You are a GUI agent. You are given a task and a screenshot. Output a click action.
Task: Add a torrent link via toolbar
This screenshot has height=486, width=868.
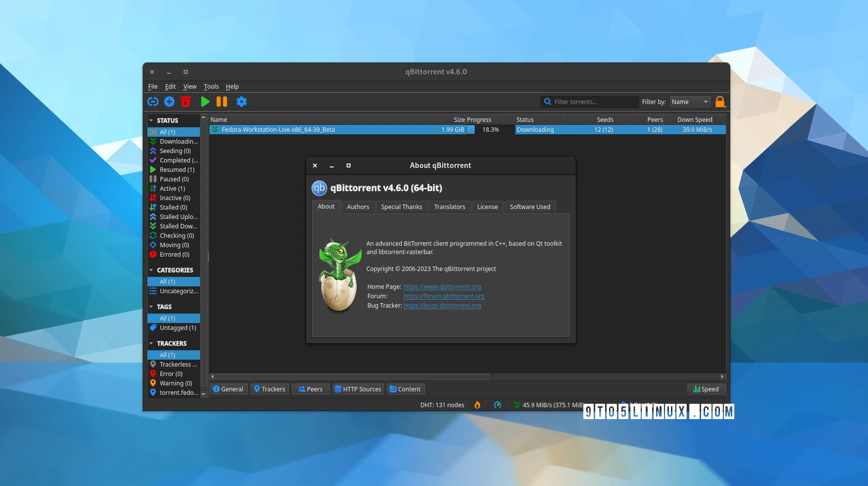pos(153,102)
